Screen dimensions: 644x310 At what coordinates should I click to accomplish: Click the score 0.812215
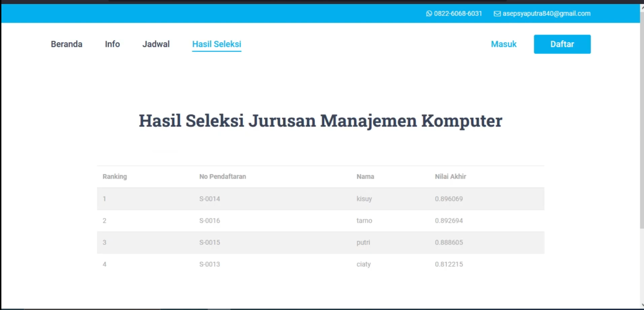[449, 264]
